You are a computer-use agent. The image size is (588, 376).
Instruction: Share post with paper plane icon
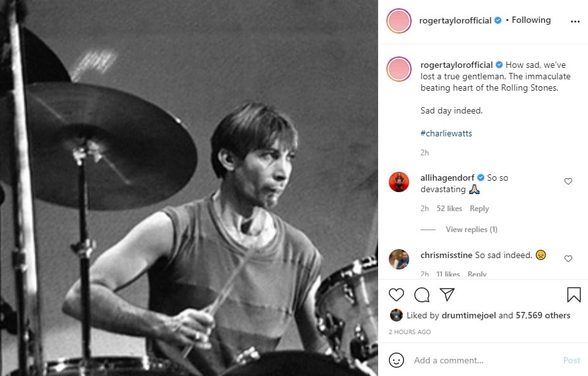coord(447,295)
